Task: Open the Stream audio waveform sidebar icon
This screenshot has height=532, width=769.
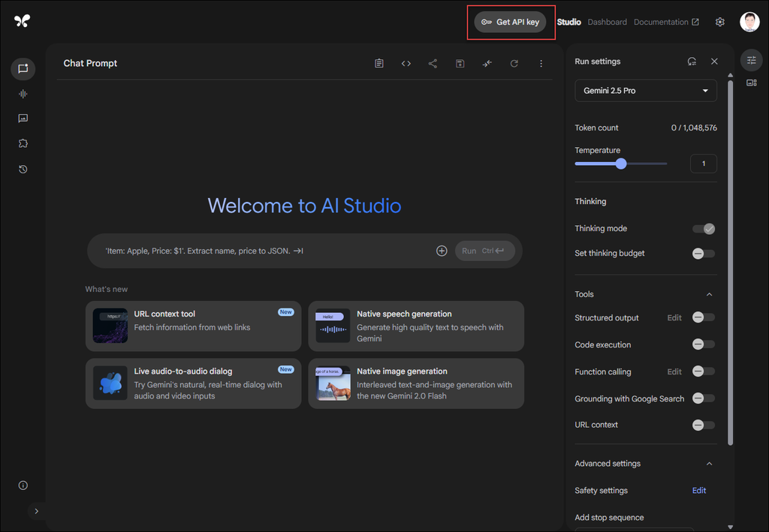Action: pyautogui.click(x=23, y=94)
